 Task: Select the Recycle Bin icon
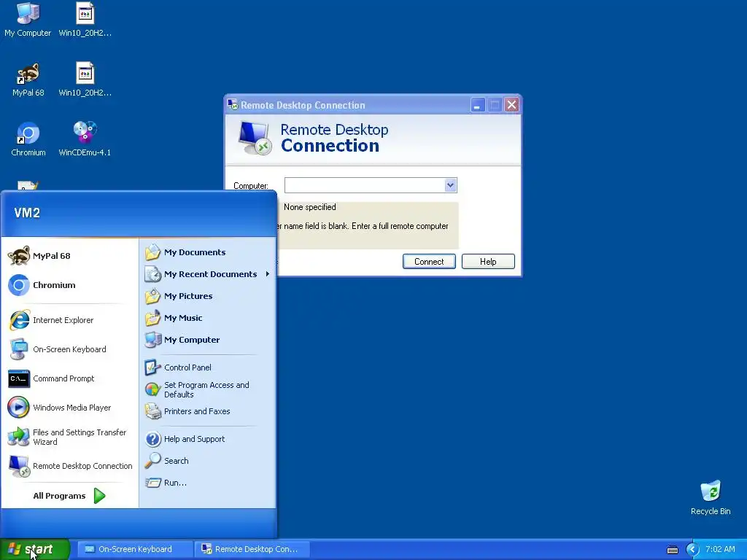click(x=711, y=497)
